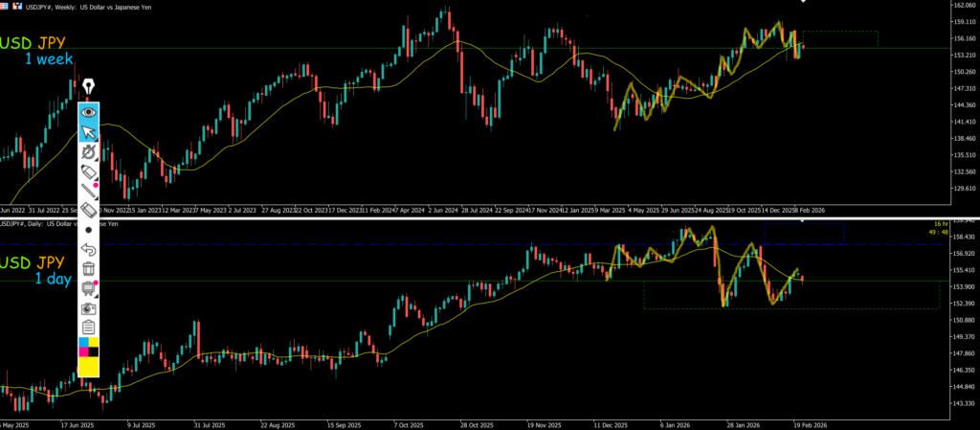Click the USDJPY# Daily chart title

click(57, 224)
